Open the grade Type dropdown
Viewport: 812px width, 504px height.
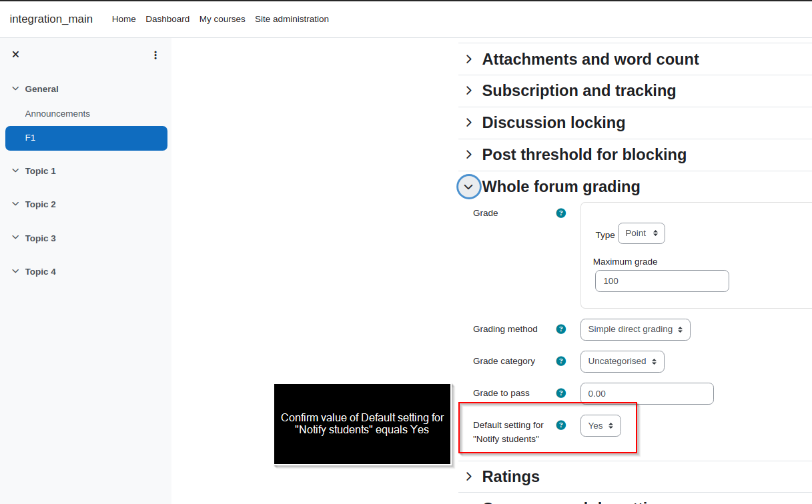(641, 233)
